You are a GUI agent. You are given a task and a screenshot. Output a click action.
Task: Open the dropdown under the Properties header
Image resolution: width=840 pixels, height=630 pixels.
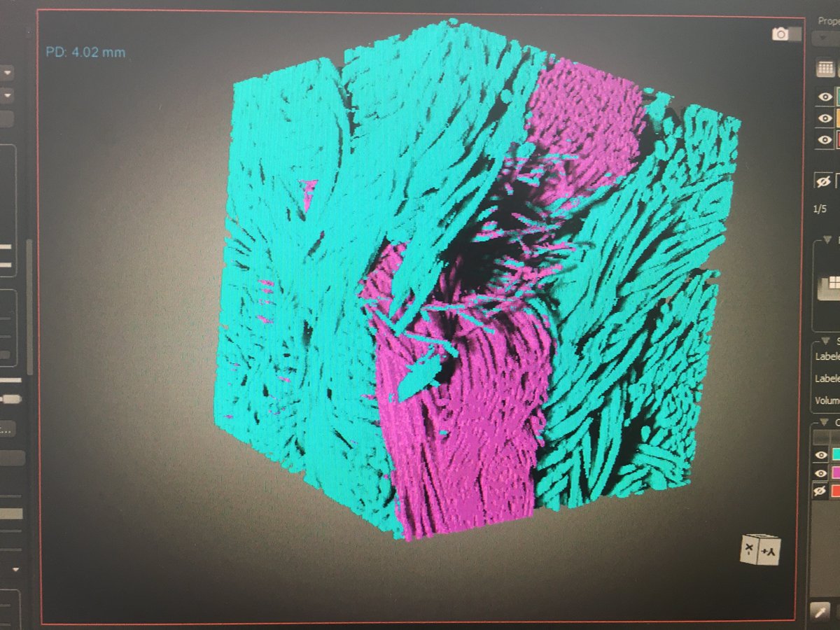click(826, 38)
